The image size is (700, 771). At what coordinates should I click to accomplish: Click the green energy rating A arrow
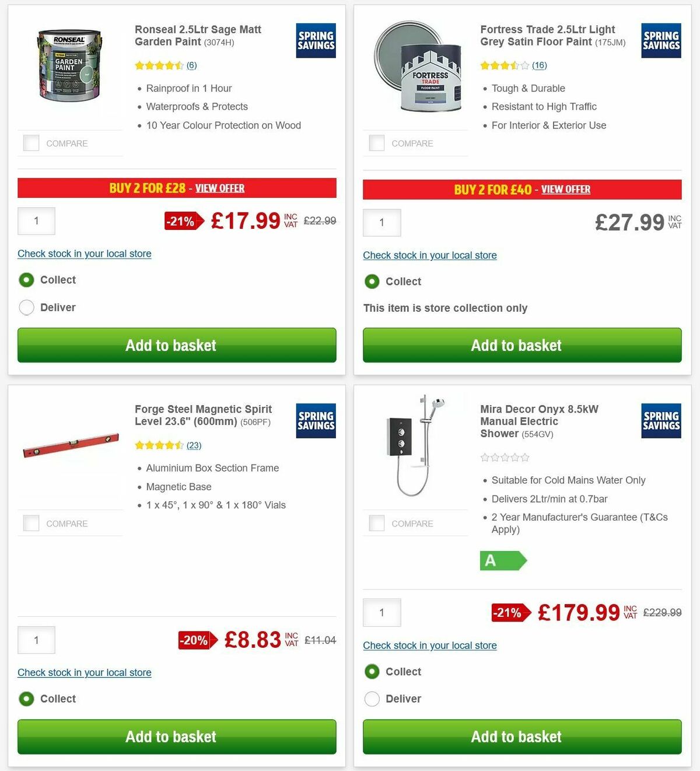[x=503, y=561]
